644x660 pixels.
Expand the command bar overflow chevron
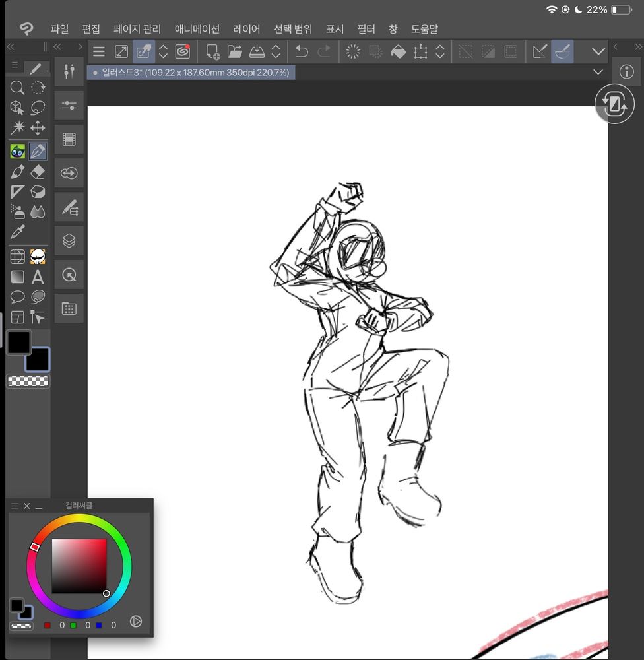coord(598,51)
